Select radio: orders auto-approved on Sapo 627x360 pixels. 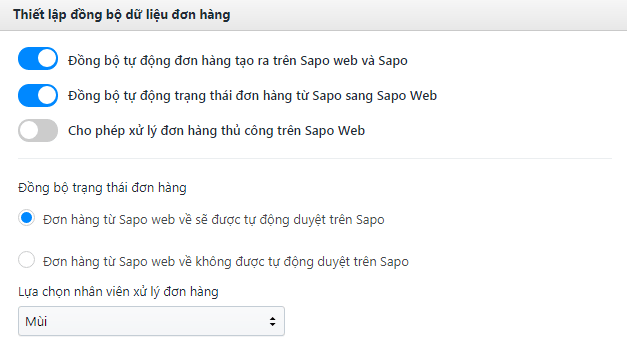pos(26,218)
